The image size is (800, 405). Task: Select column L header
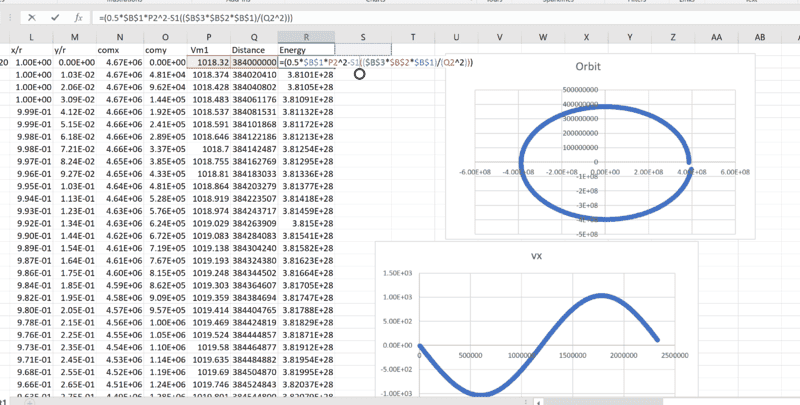tap(32, 37)
